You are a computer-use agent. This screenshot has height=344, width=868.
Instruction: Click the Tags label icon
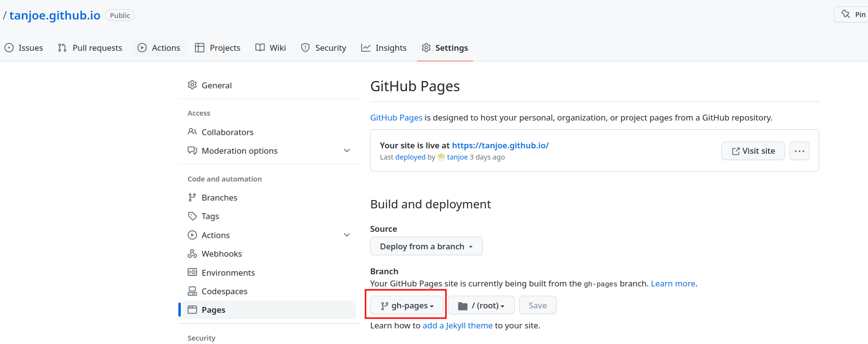tap(193, 216)
